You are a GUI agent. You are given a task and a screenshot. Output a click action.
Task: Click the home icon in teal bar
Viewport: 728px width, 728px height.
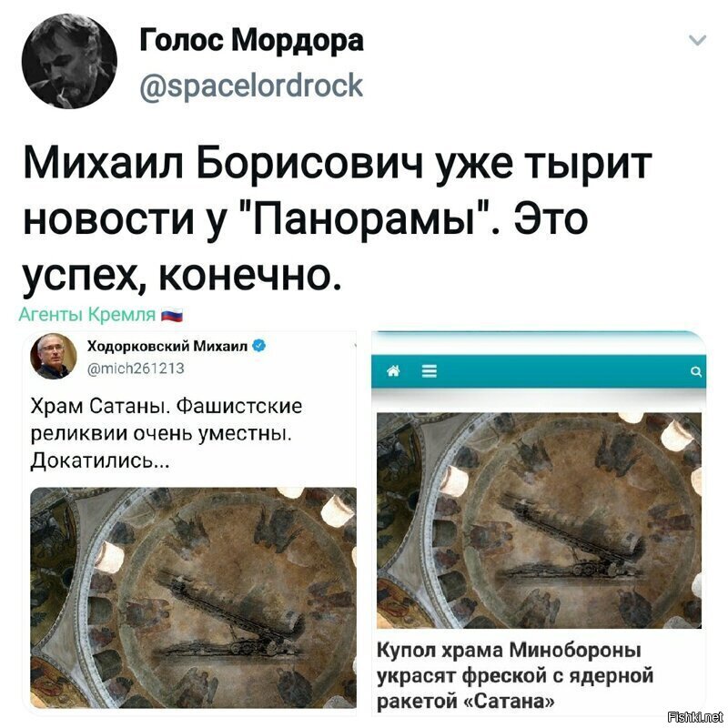click(393, 371)
